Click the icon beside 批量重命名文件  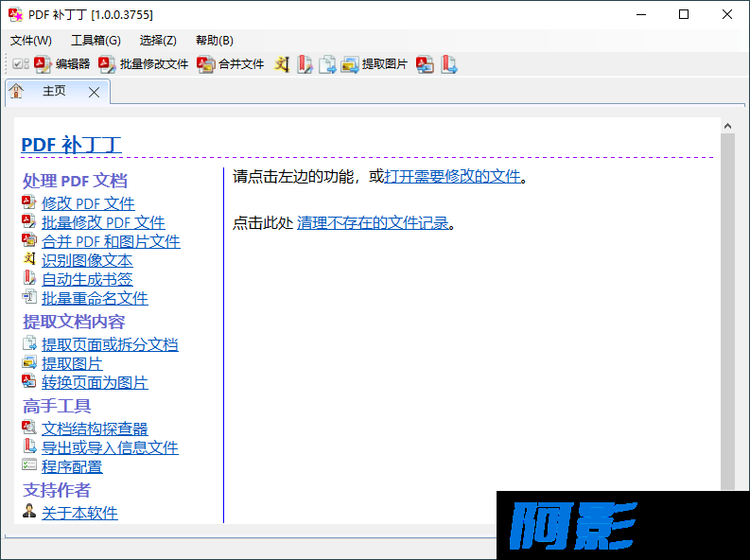coord(29,296)
